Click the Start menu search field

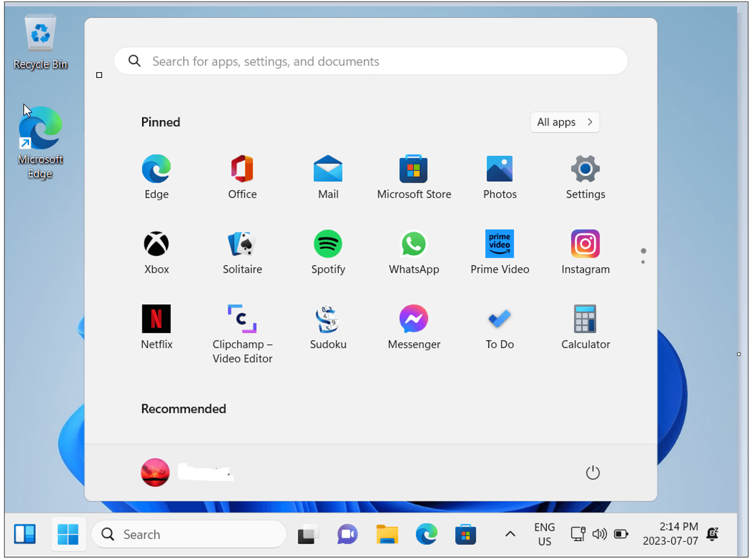click(x=370, y=61)
